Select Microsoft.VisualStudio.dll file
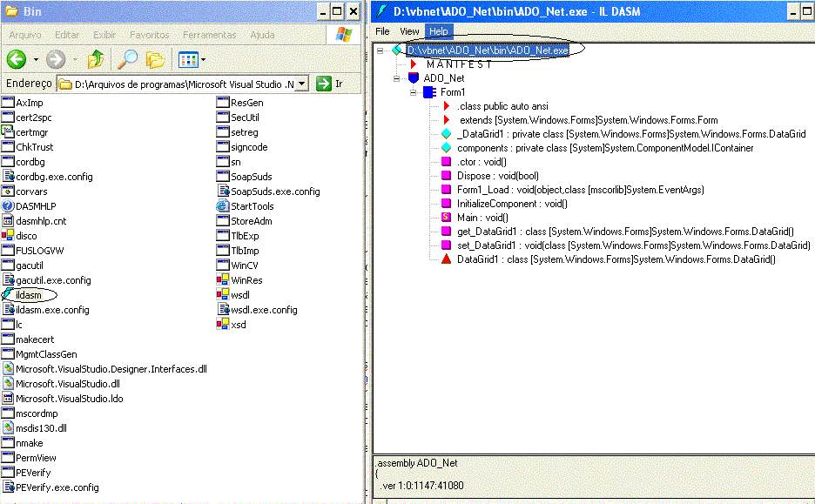Screen dimensions: 815x504 [61, 384]
